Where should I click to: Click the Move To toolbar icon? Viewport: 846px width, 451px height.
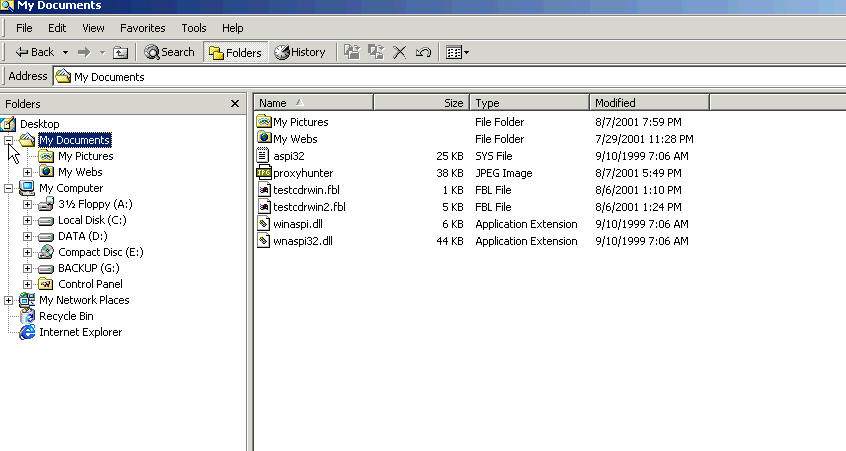(352, 52)
